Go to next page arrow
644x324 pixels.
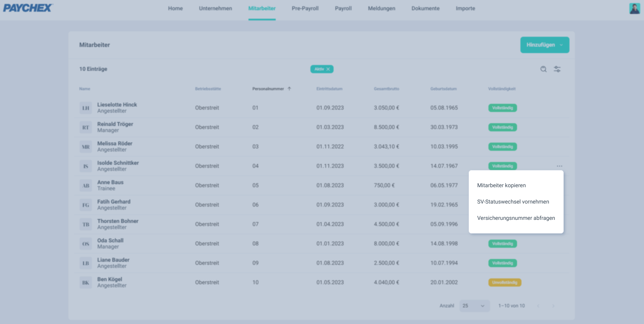[553, 306]
